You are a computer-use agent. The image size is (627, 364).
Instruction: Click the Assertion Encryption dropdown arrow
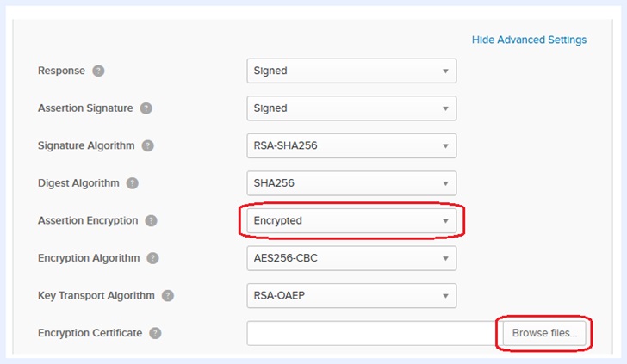pos(445,221)
